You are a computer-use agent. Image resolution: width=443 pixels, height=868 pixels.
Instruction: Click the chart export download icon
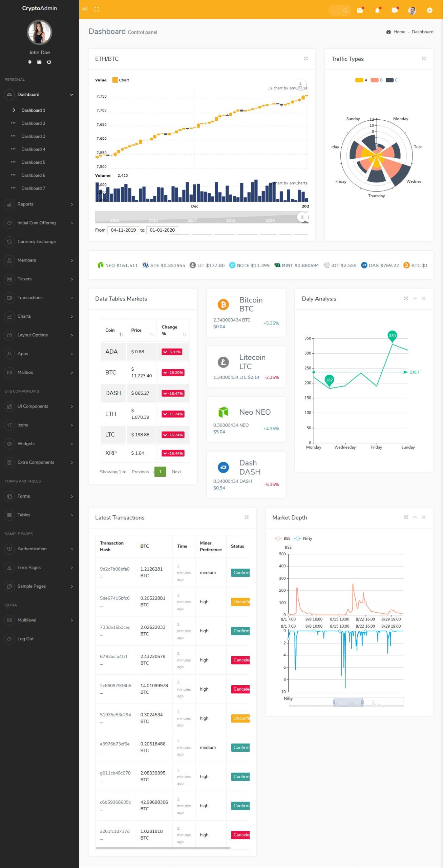pyautogui.click(x=300, y=84)
